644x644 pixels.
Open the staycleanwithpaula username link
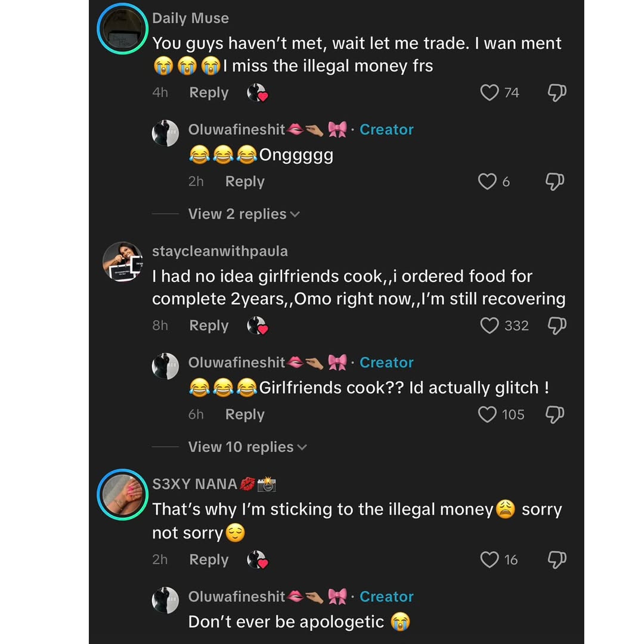219,251
